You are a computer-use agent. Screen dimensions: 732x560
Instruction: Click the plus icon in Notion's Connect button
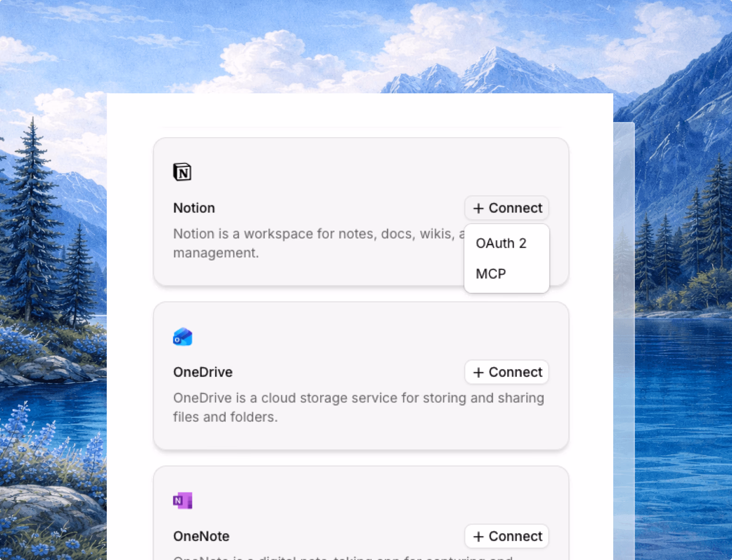(478, 208)
